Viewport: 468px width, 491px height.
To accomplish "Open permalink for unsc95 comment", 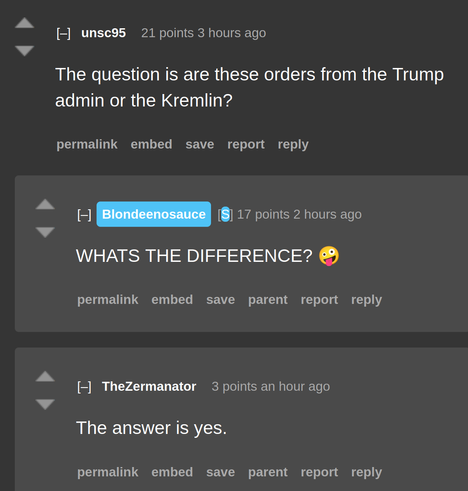I will (87, 145).
